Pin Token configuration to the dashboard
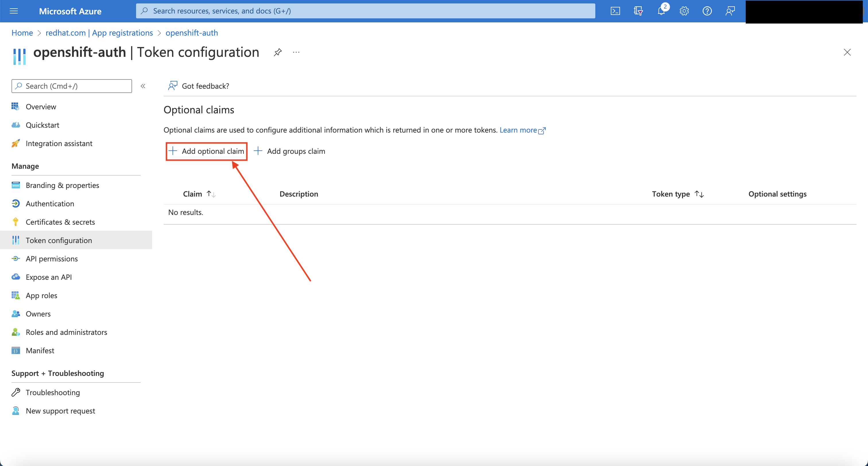 [277, 52]
